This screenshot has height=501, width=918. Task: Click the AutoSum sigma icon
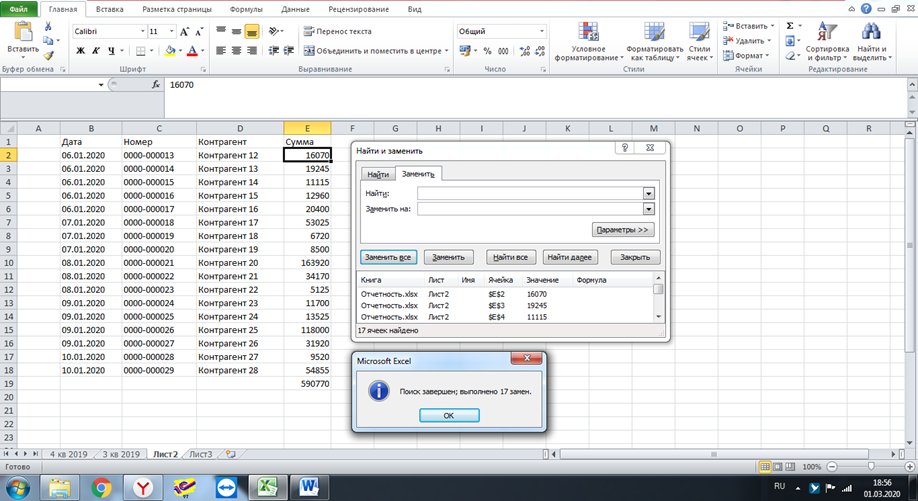790,26
